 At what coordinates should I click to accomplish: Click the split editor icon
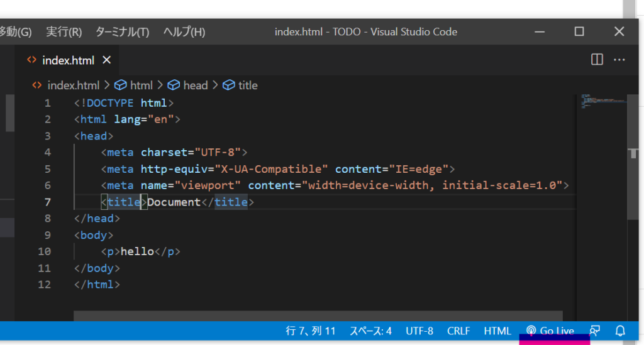[597, 60]
